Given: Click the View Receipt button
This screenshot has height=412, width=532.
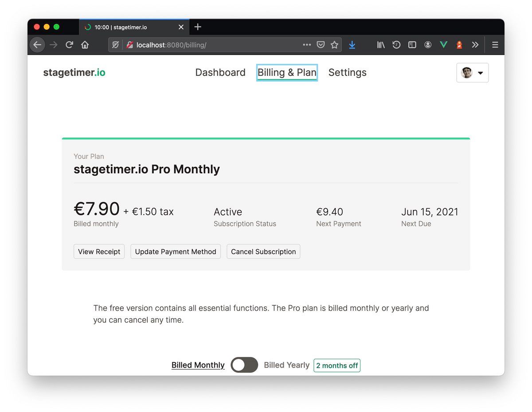Looking at the screenshot, I should (99, 251).
